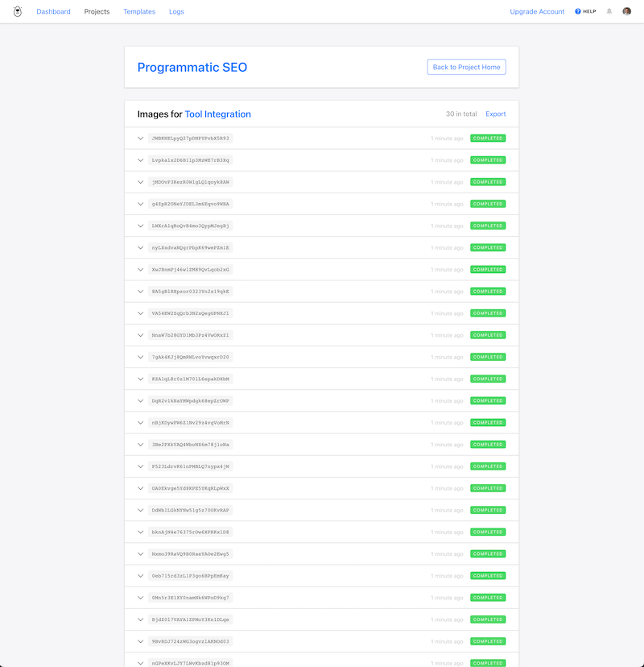Click the bear logo in the navbar

pyautogui.click(x=18, y=11)
